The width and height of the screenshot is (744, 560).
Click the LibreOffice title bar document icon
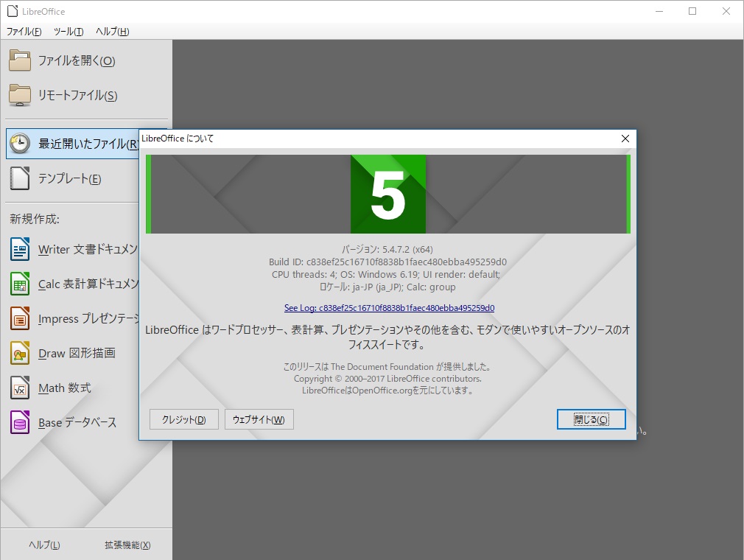[13, 11]
